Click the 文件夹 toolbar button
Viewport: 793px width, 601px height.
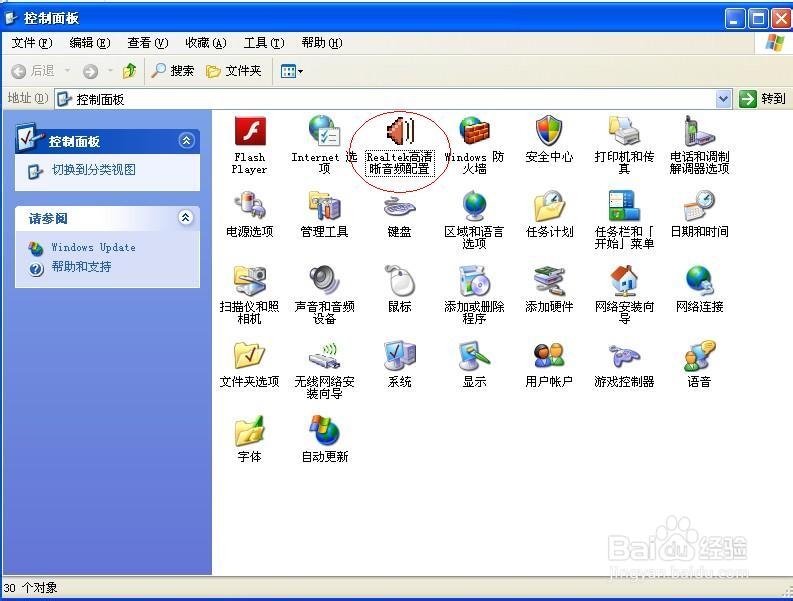234,71
